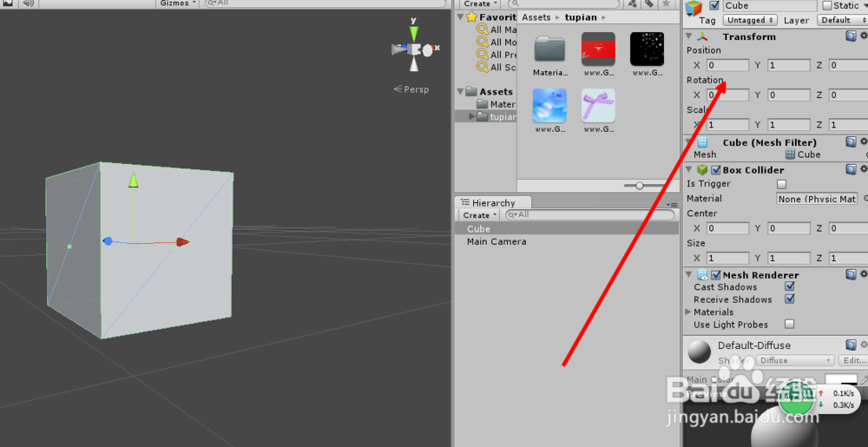Screen dimensions: 868x447
Task: Collapse the Box Collider foldout
Action: point(689,169)
